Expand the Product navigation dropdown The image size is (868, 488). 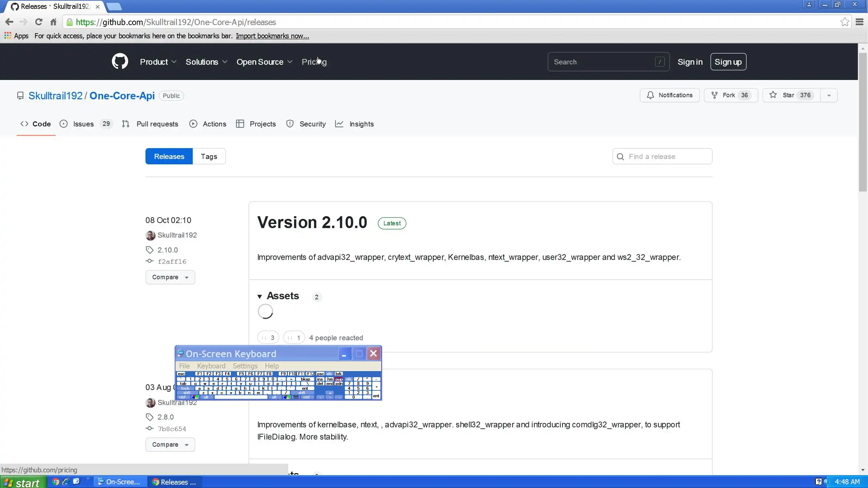click(158, 62)
